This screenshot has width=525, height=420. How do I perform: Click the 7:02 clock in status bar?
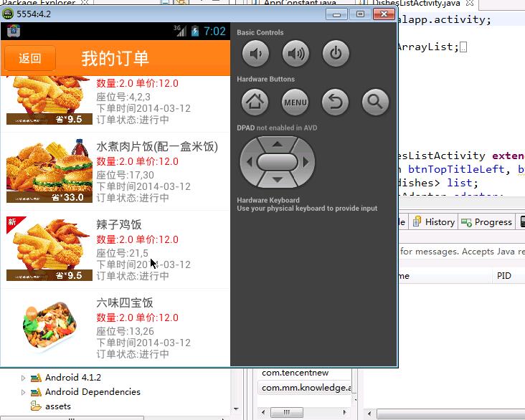tap(214, 32)
